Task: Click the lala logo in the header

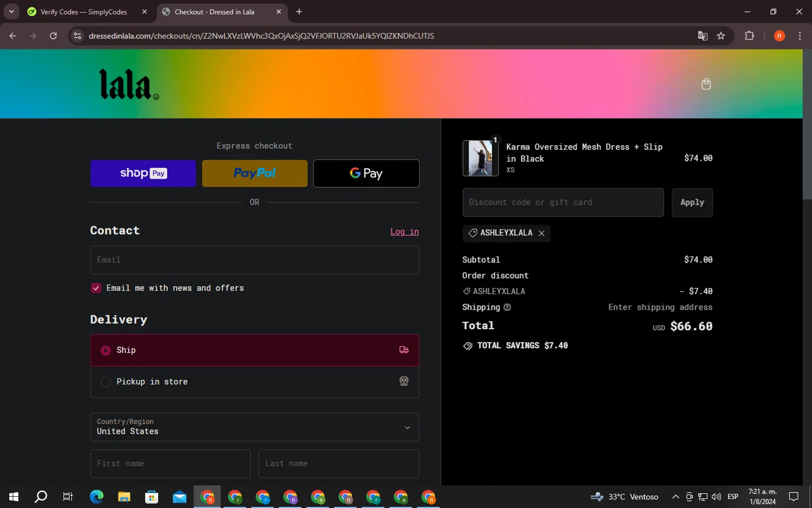Action: tap(129, 84)
